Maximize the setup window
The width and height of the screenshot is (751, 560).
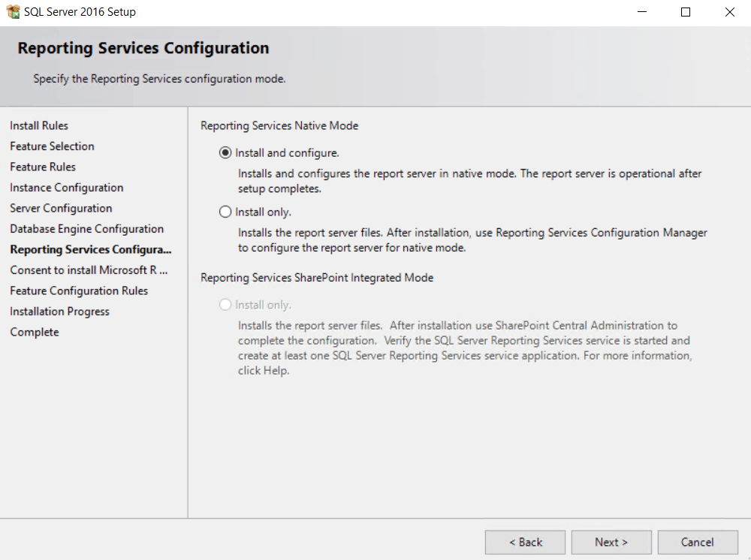pyautogui.click(x=685, y=11)
